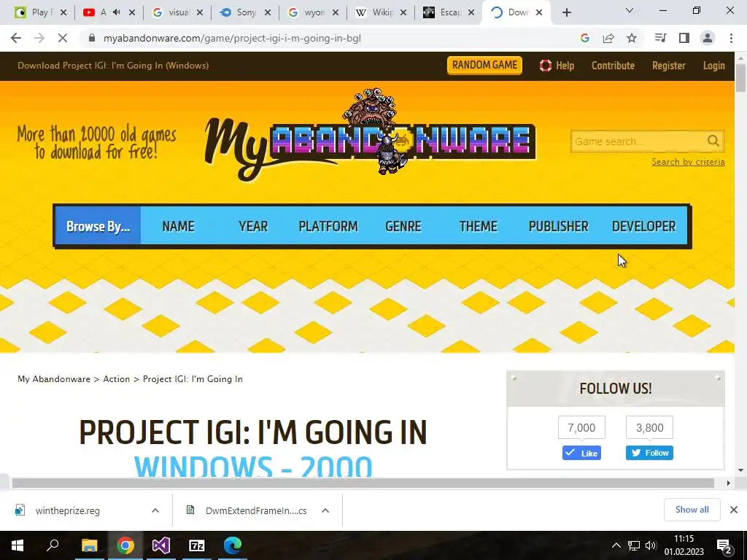
Task: Close the downloads bar
Action: (734, 510)
